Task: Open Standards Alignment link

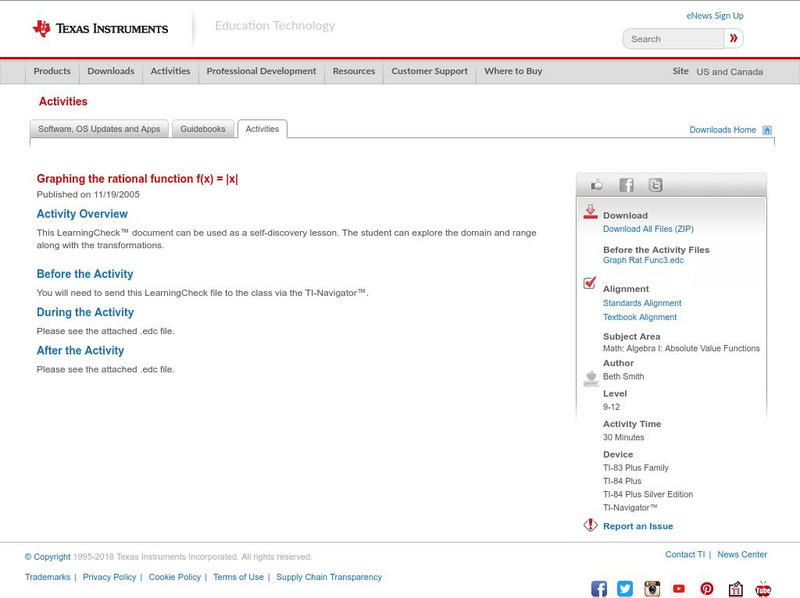Action: pos(642,303)
